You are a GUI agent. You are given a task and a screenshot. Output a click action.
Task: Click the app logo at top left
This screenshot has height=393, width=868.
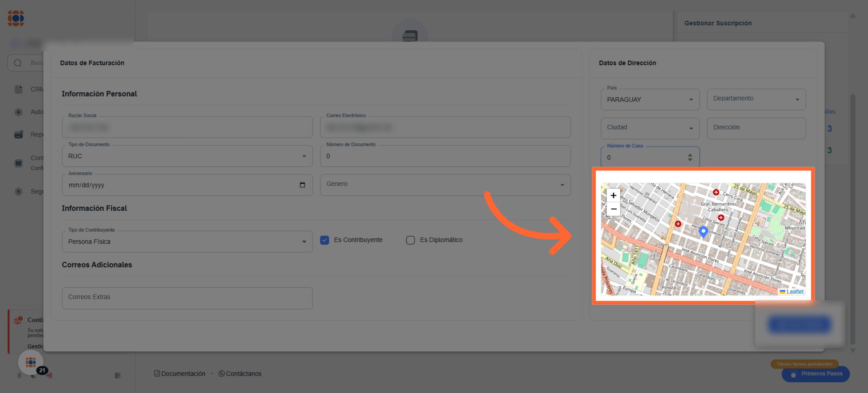(x=16, y=18)
